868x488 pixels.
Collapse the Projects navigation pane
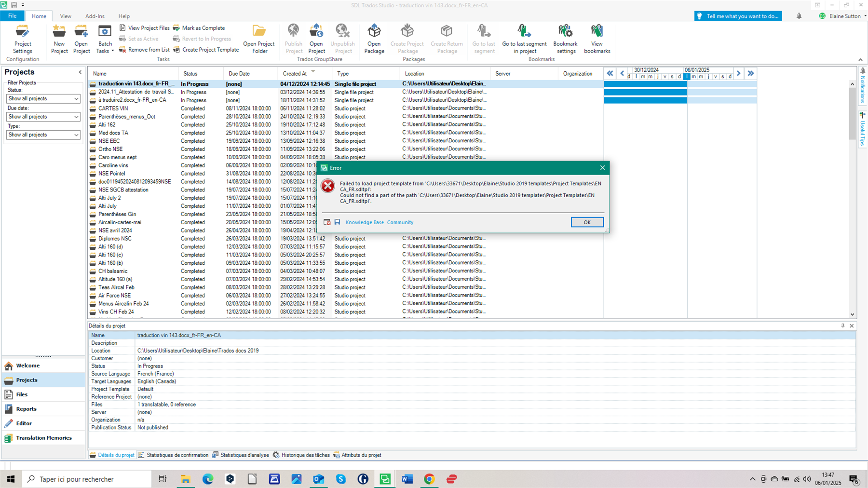pos(80,72)
